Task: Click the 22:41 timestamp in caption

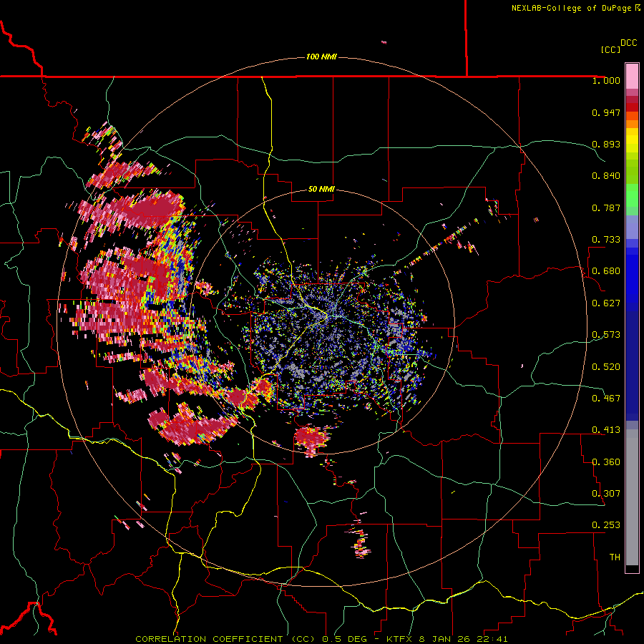Action: tap(492, 639)
